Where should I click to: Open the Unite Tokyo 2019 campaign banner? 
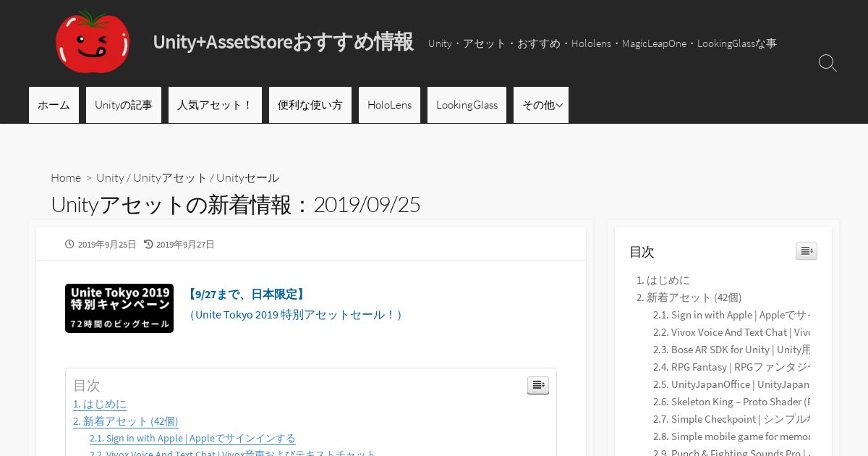(x=119, y=308)
